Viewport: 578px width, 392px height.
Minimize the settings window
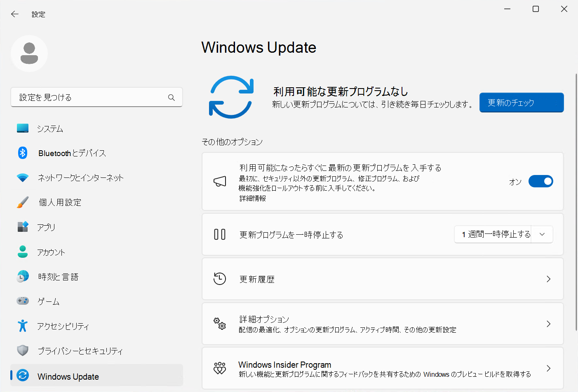pyautogui.click(x=507, y=9)
